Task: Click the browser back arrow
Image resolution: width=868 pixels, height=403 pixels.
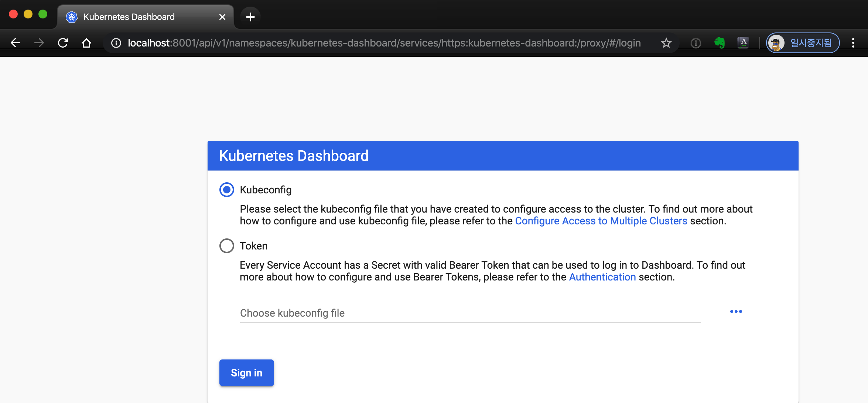Action: [x=16, y=43]
